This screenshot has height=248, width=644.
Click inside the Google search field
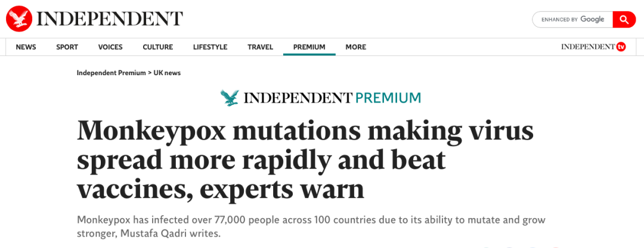(572, 19)
